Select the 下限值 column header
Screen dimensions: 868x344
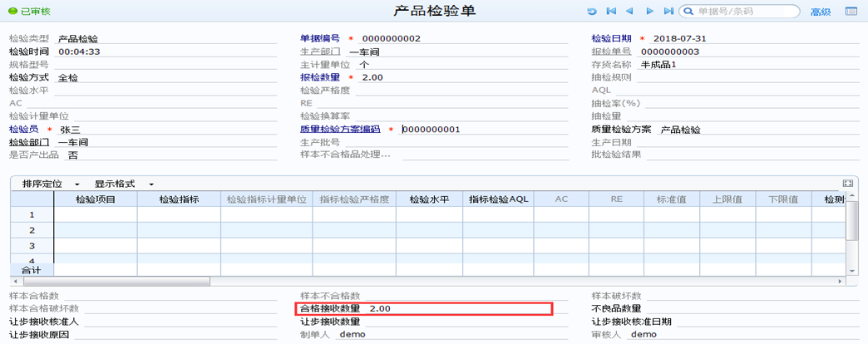click(x=783, y=199)
